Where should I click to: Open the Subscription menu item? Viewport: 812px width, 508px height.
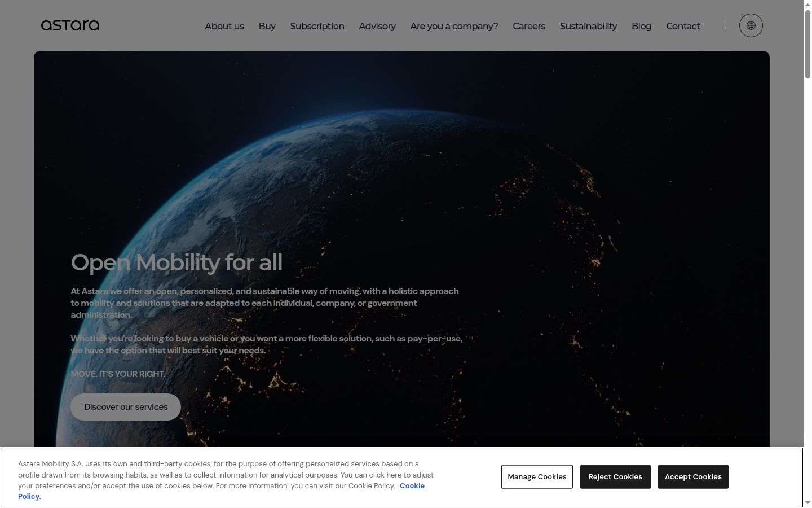point(317,26)
